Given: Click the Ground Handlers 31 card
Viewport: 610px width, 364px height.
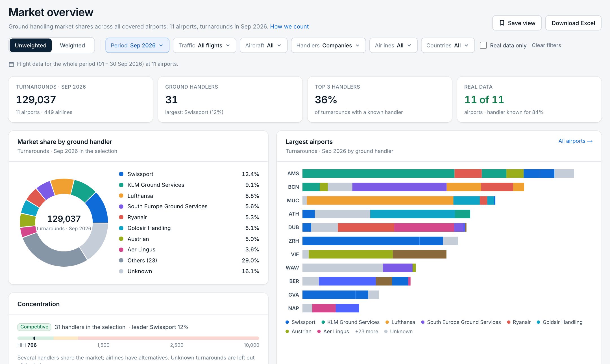Looking at the screenshot, I should click(230, 99).
